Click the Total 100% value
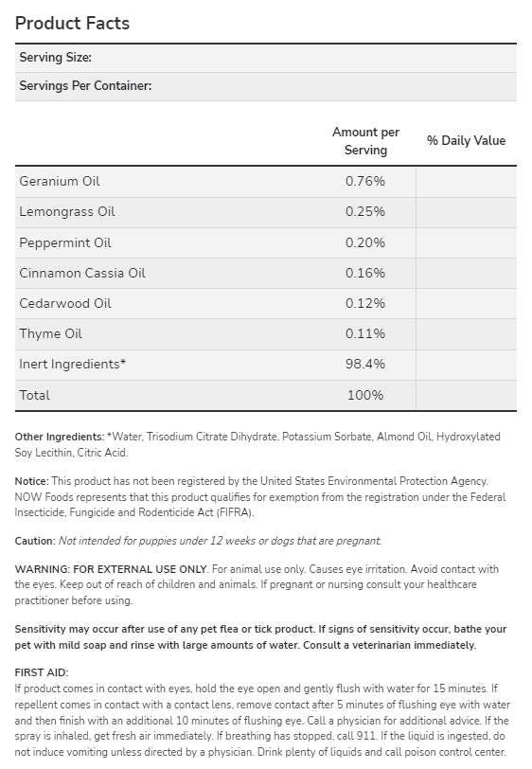Screen dimensions: 532x769 [365, 395]
